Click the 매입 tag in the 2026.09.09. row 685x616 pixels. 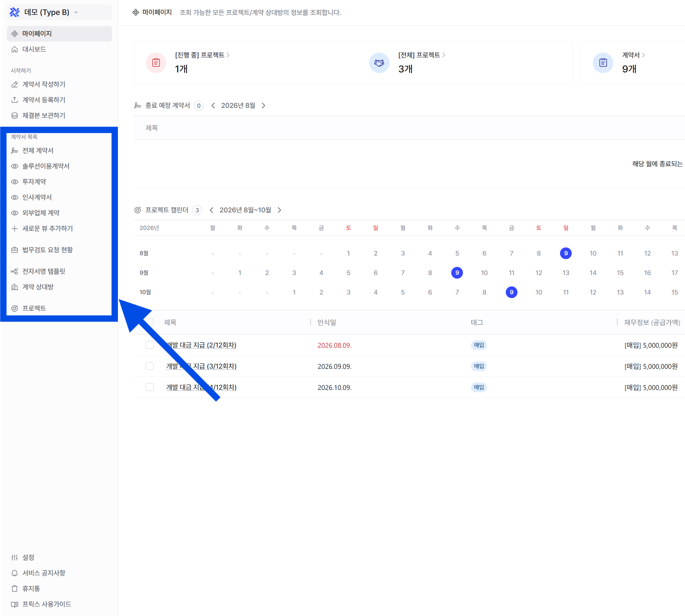tap(479, 366)
